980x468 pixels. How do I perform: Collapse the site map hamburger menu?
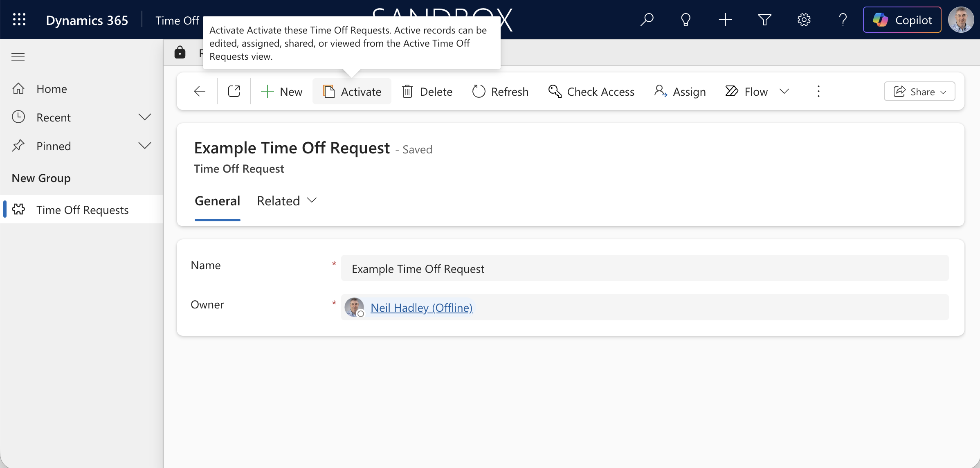tap(18, 57)
